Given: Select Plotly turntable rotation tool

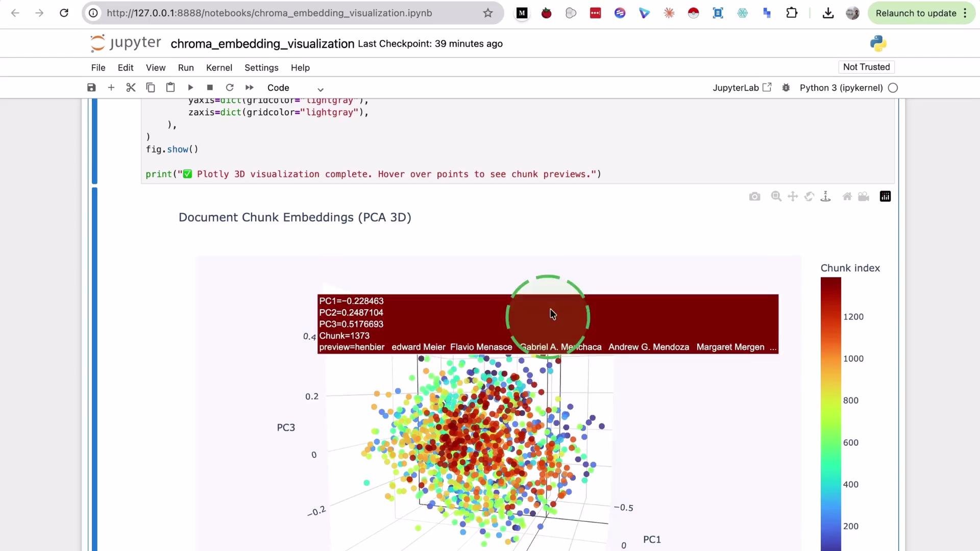Looking at the screenshot, I should (x=825, y=196).
